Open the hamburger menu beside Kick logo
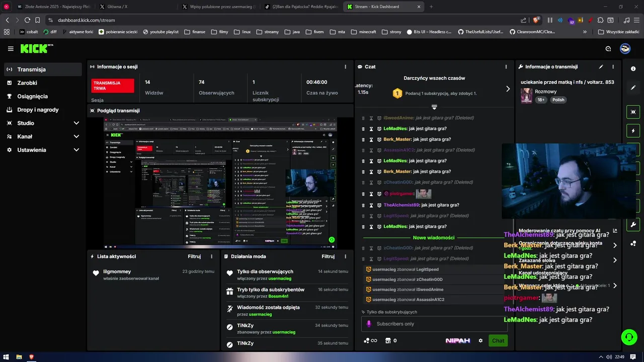 (x=11, y=49)
